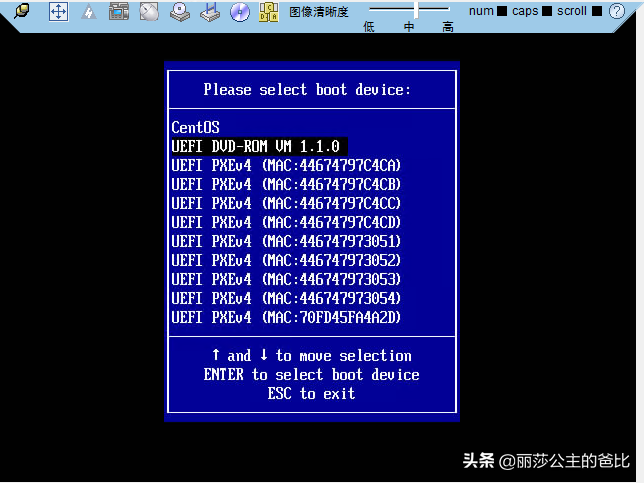The width and height of the screenshot is (644, 483).
Task: Click the 'ESC to exit' hint
Action: pyautogui.click(x=311, y=393)
